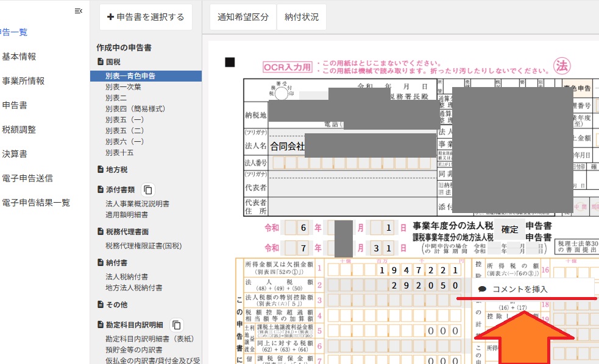This screenshot has height=364, width=599.
Task: Click the copy icon next to 勘定科目内訳明細
Action: click(x=176, y=325)
